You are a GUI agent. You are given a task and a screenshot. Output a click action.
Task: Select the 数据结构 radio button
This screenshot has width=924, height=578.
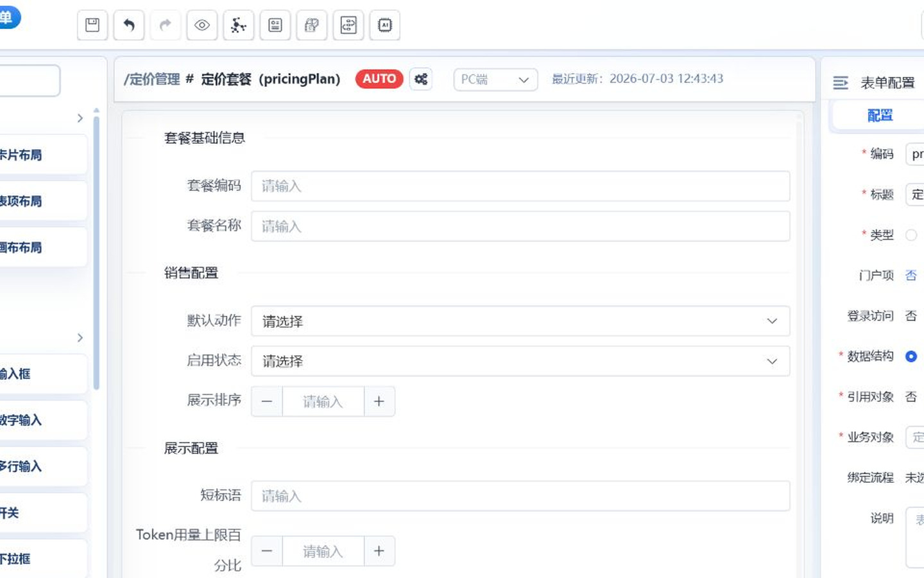point(911,356)
